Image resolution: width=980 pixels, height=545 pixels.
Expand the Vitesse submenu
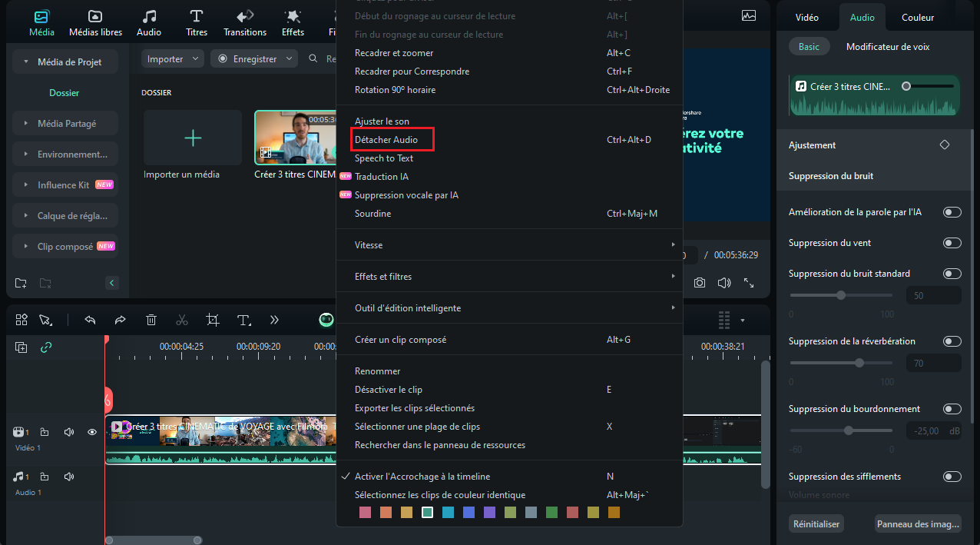pos(509,245)
